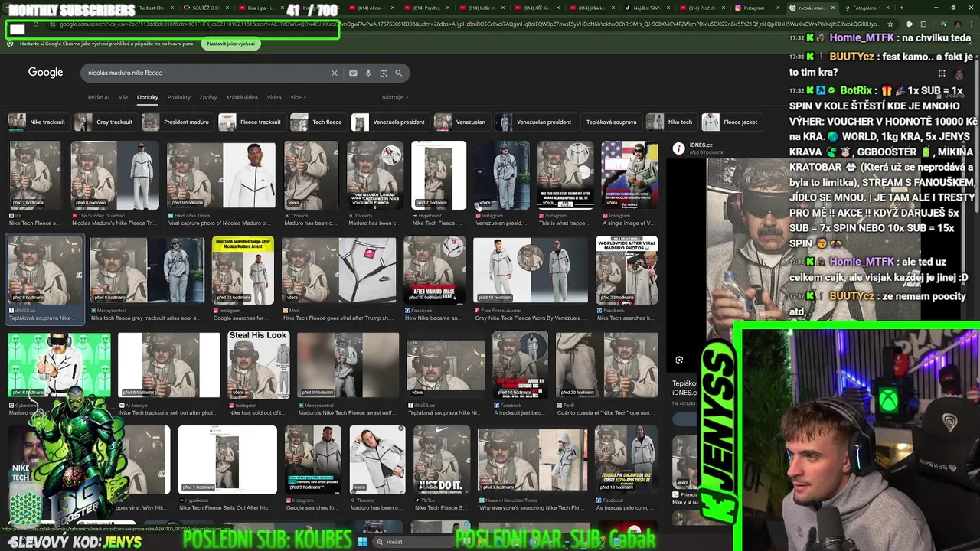980x551 pixels.
Task: Open the Moneycontrol grey tracksuit sales result
Action: (146, 270)
